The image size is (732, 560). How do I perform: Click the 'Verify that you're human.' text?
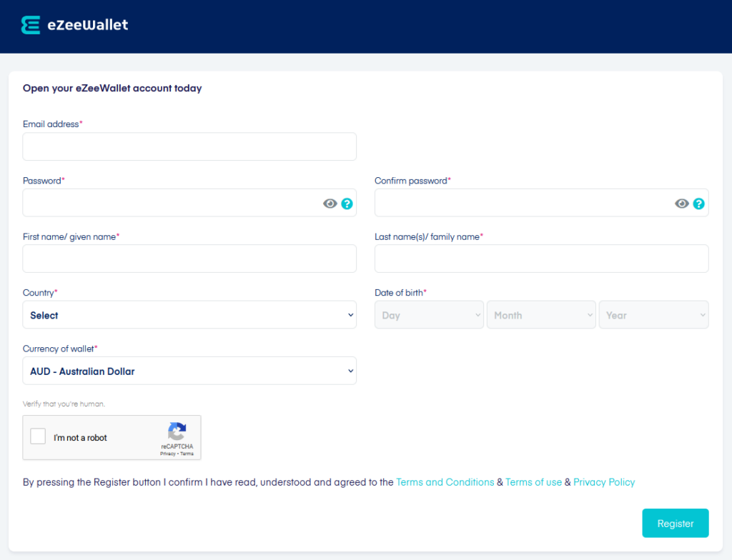(64, 404)
